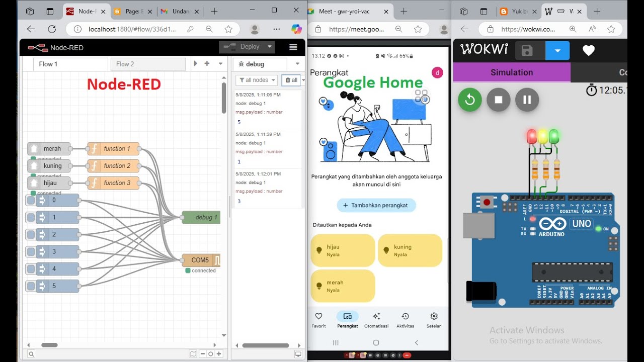The height and width of the screenshot is (362, 644).
Task: Trigger the inject node labeled 3
Action: click(31, 251)
